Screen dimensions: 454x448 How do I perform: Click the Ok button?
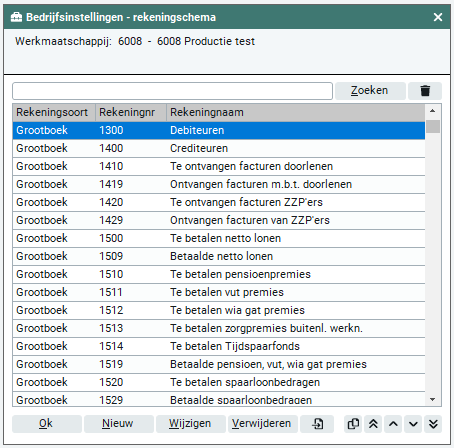coord(47,424)
